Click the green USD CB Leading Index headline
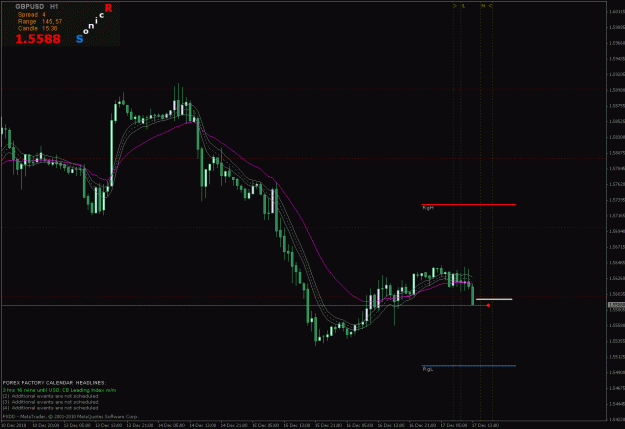The image size is (625, 429). tap(59, 390)
